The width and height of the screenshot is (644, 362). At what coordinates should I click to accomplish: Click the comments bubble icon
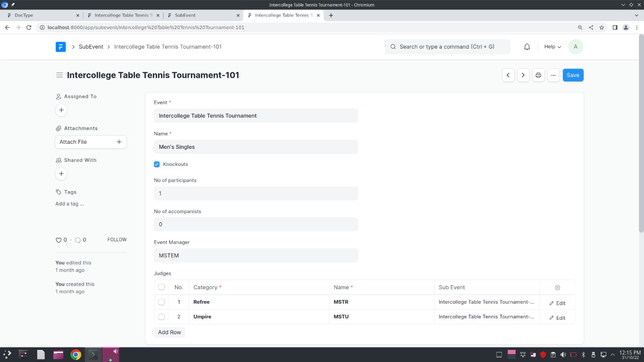(x=77, y=240)
